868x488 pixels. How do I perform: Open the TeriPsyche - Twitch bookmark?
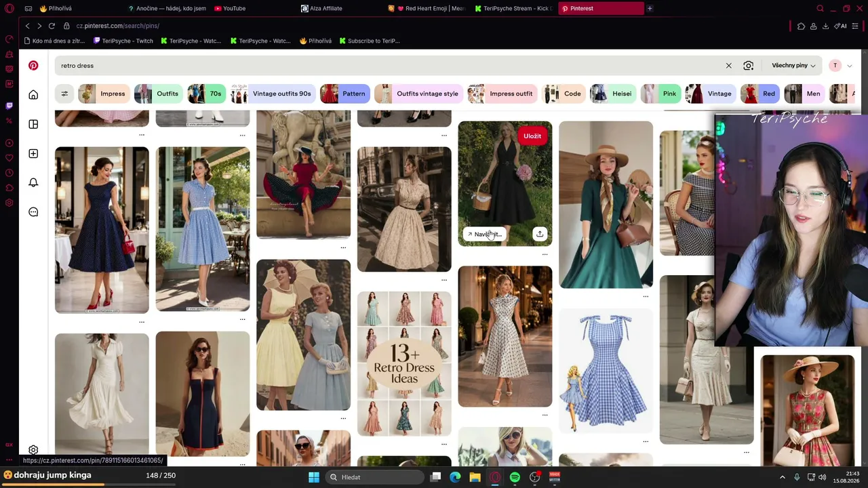point(123,41)
